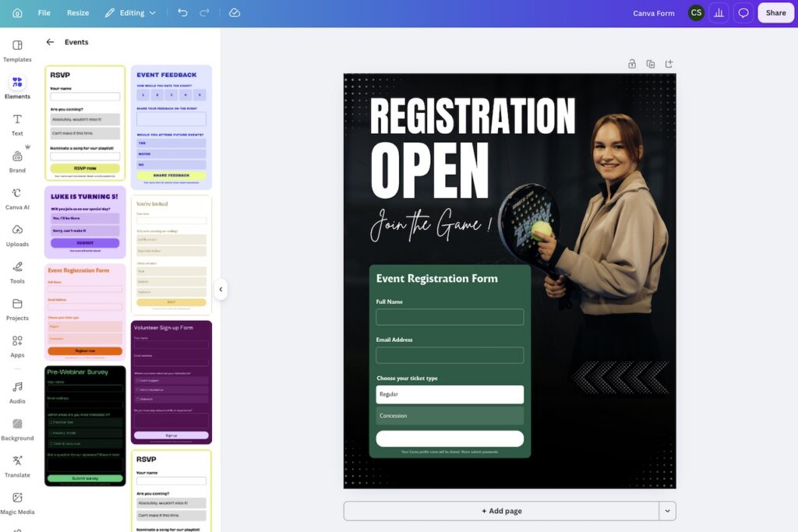798x532 pixels.
Task: Select the OPEN headline text
Action: tap(430, 171)
